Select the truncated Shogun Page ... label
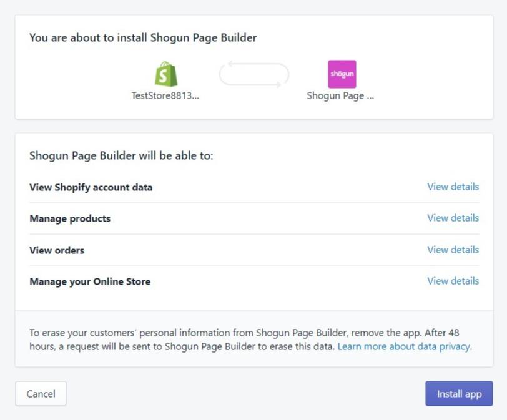 pyautogui.click(x=340, y=96)
